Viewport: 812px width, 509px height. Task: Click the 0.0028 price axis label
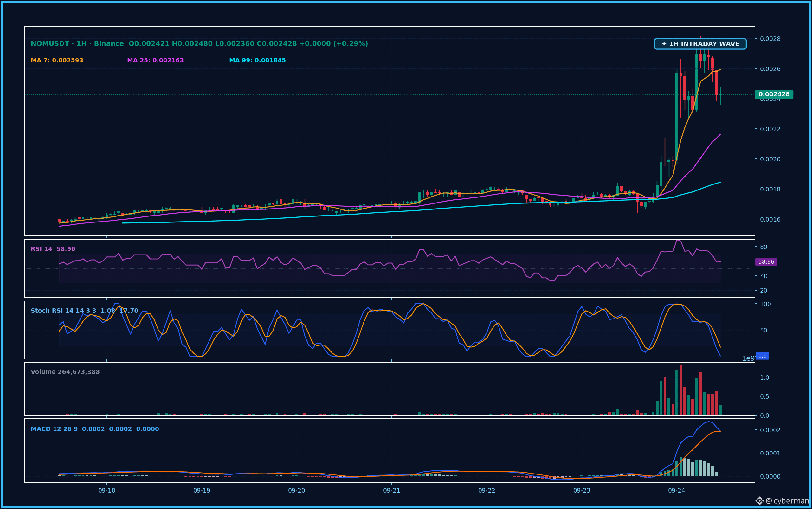click(770, 39)
